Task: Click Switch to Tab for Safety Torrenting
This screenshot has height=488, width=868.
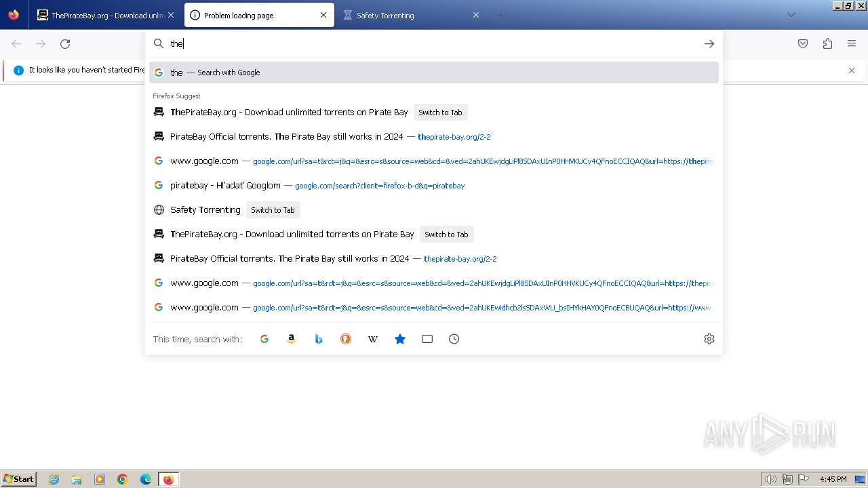Action: click(x=273, y=210)
